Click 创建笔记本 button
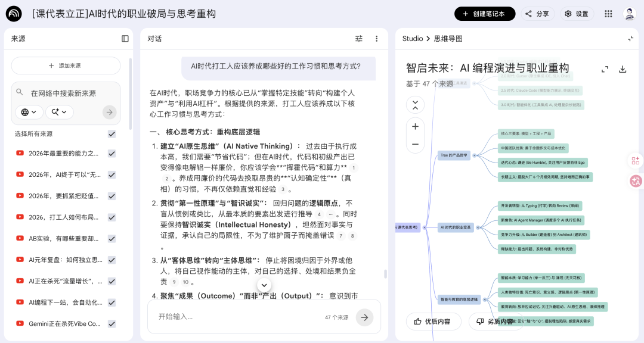 (x=485, y=14)
